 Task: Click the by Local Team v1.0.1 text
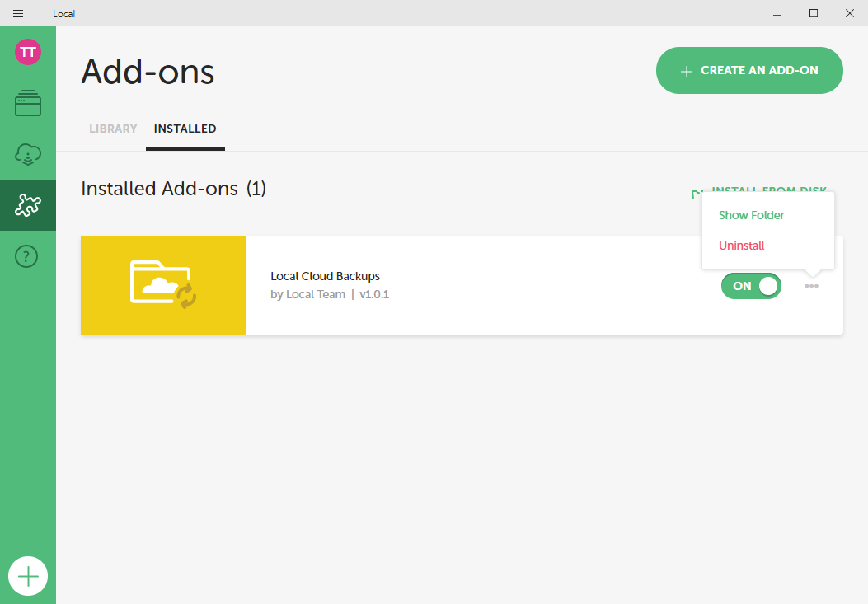tap(330, 294)
